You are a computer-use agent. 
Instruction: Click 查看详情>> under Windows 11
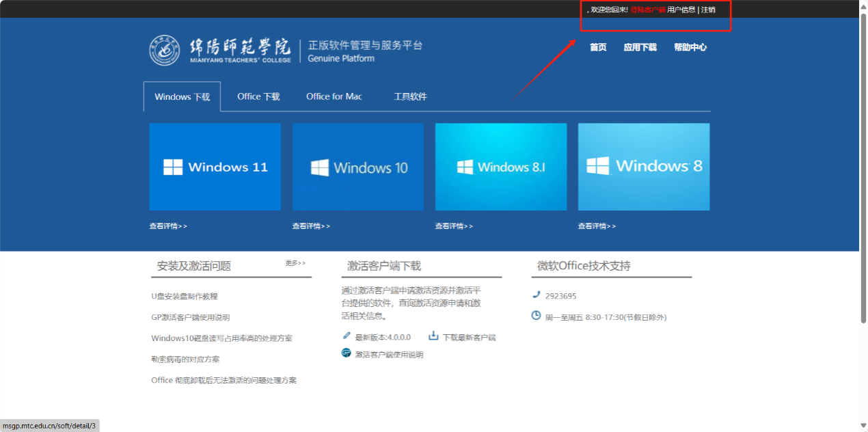168,226
